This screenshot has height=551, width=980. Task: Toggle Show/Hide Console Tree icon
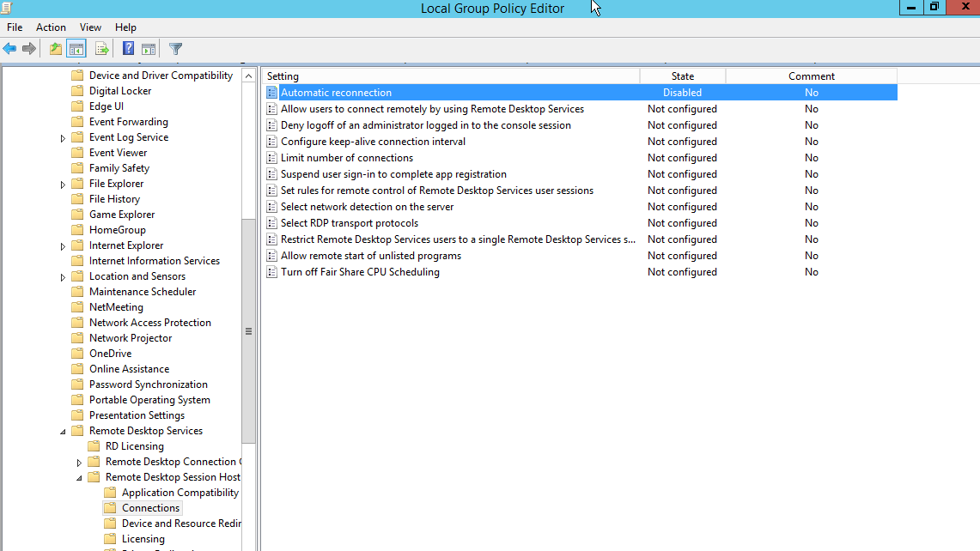tap(76, 49)
